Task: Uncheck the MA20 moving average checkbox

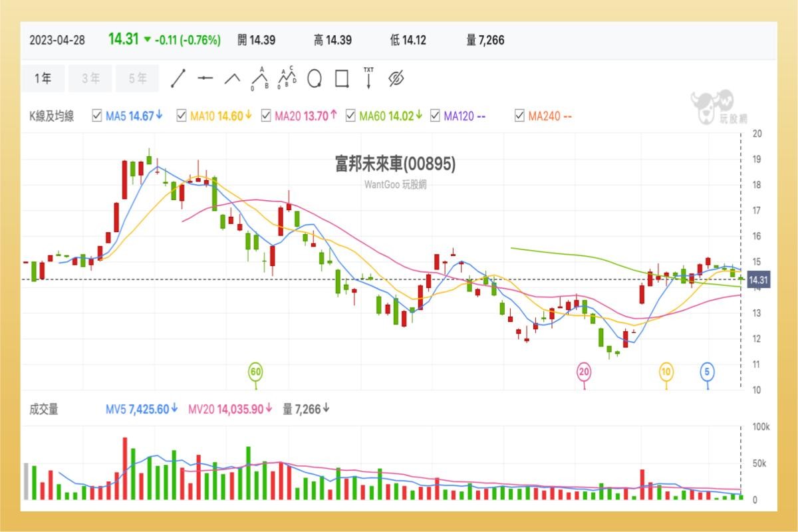Action: click(266, 116)
